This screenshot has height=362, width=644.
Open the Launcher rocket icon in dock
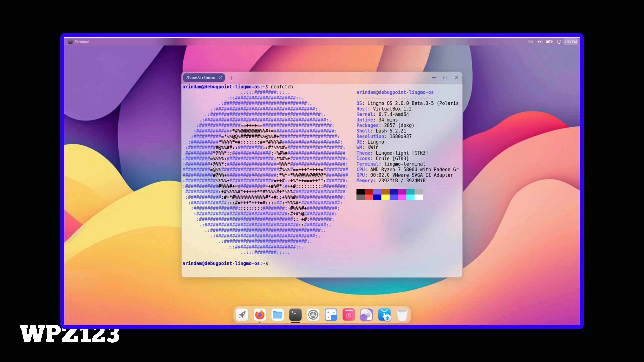pos(242,314)
